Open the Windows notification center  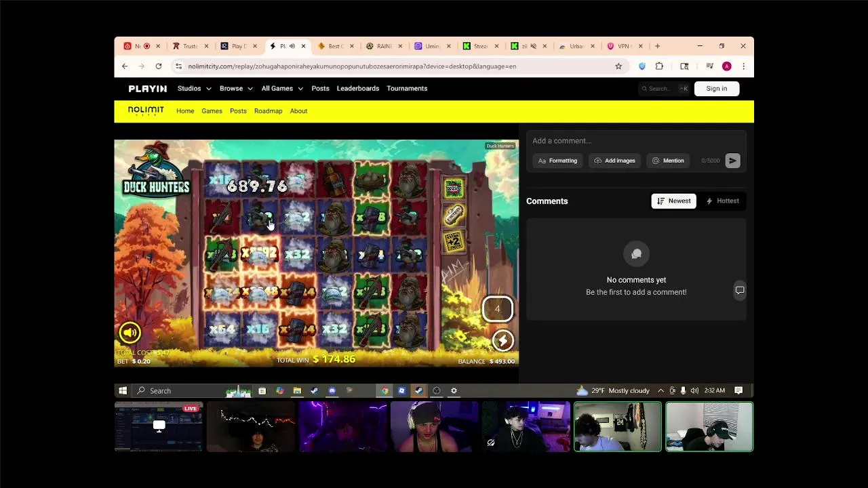pos(738,391)
